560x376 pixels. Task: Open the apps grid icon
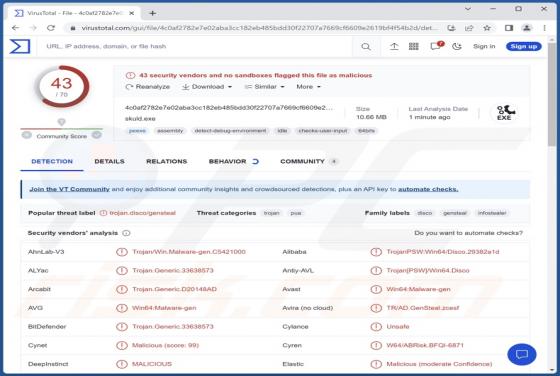point(414,46)
